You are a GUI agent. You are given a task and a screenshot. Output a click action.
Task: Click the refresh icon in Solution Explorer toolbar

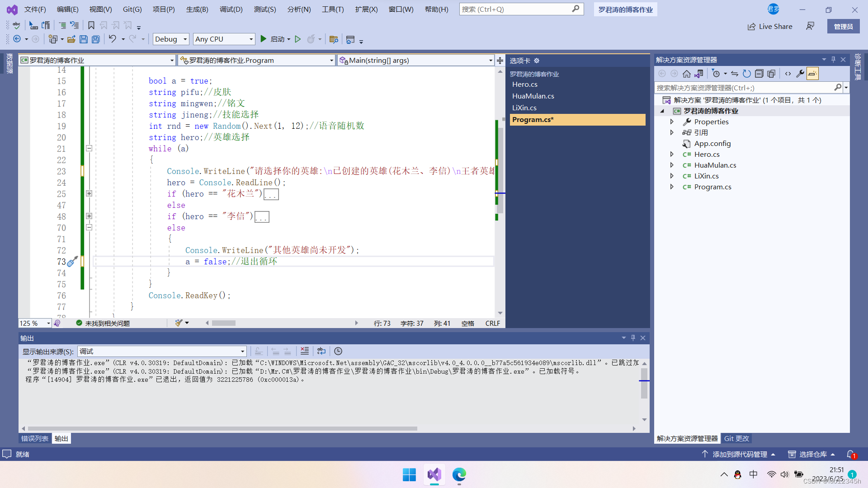[x=746, y=74]
